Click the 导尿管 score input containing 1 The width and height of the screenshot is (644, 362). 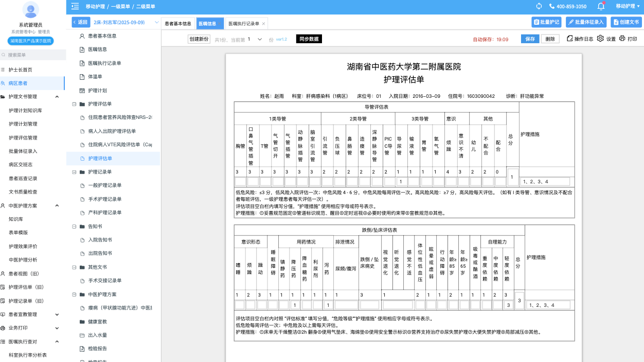point(401,181)
